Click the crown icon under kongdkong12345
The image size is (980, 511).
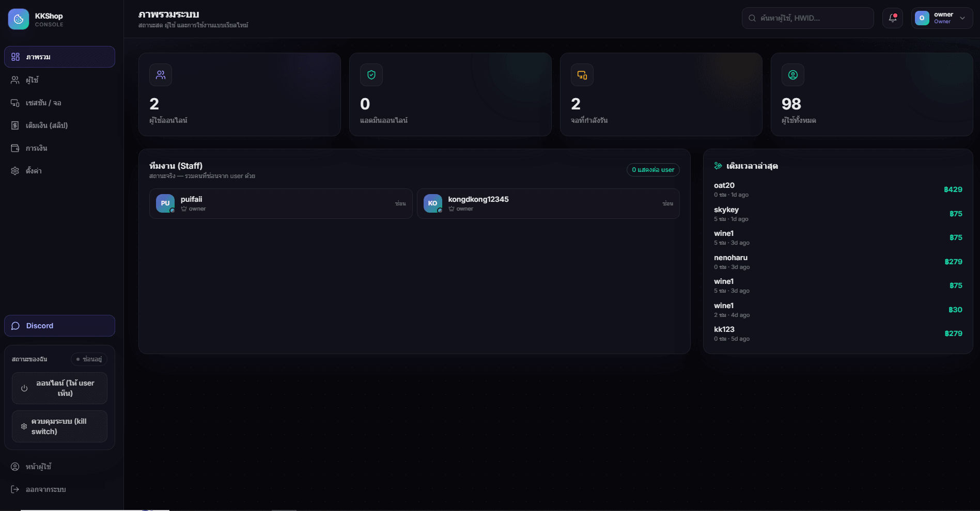pos(452,209)
